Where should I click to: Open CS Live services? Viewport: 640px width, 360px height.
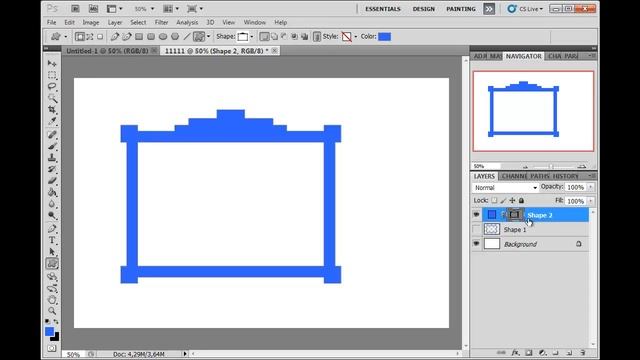(525, 9)
